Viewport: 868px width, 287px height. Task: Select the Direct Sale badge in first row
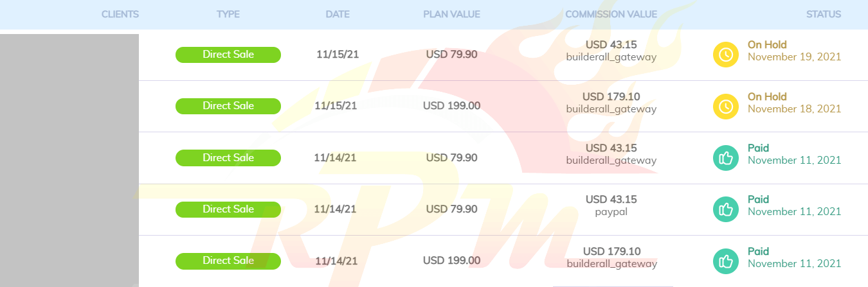pyautogui.click(x=228, y=55)
